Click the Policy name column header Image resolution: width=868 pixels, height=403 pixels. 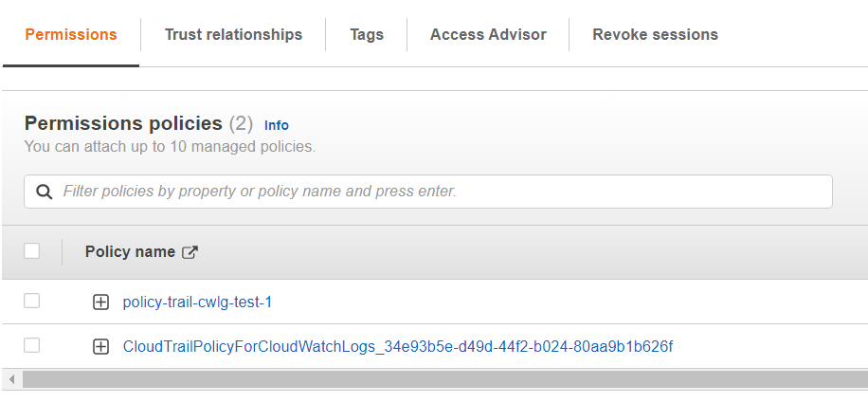(x=130, y=252)
